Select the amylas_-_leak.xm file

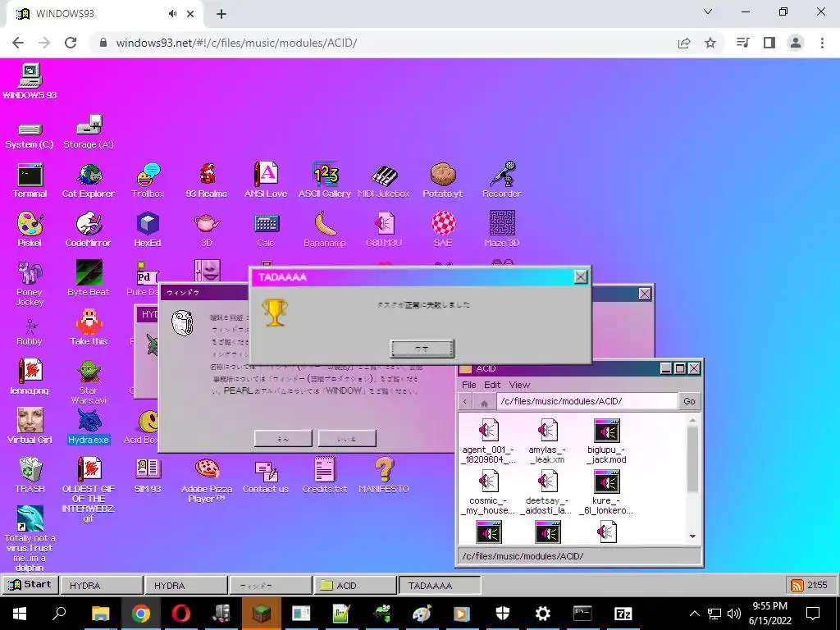(x=547, y=441)
